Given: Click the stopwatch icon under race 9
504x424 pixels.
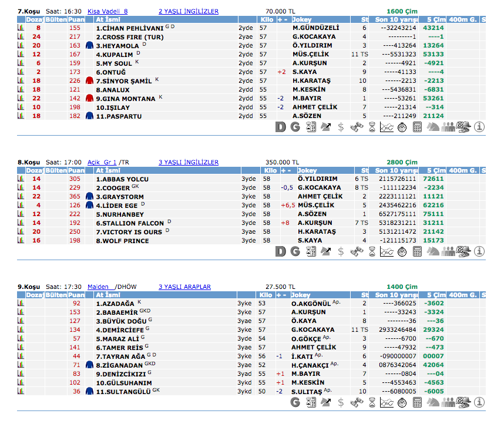Looking at the screenshot, I should (402, 402).
